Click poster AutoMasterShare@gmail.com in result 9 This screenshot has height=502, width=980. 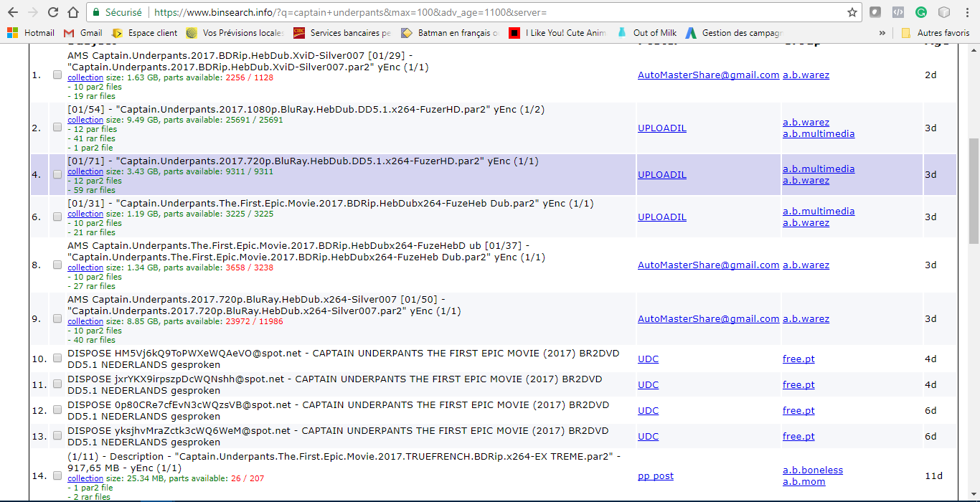[x=708, y=318]
